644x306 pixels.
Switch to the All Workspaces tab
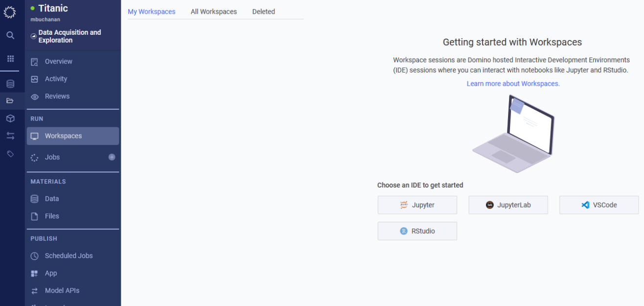pos(214,12)
